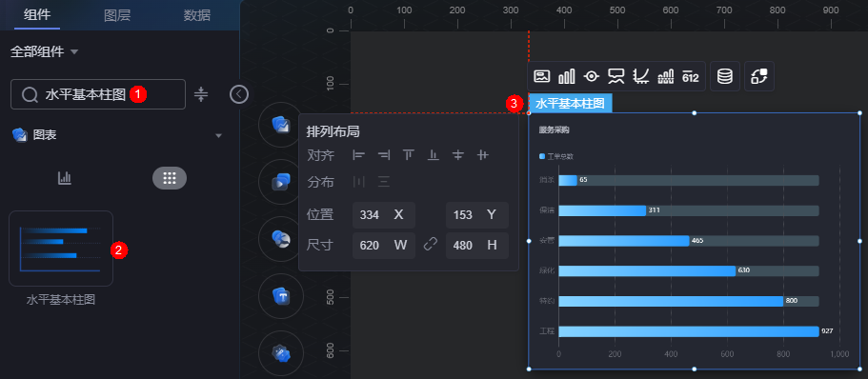This screenshot has width=868, height=379.
Task: Collapse the left panel with arrow button
Action: click(x=239, y=94)
